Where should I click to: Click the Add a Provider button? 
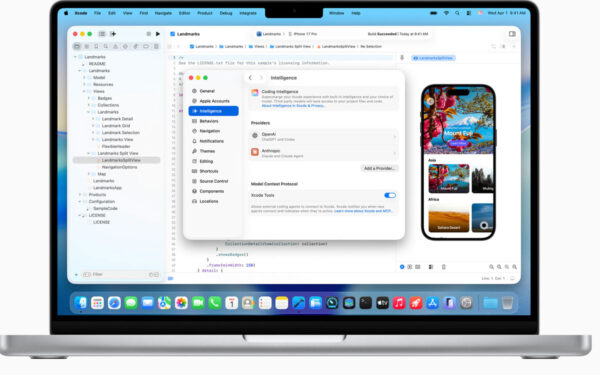click(x=379, y=168)
